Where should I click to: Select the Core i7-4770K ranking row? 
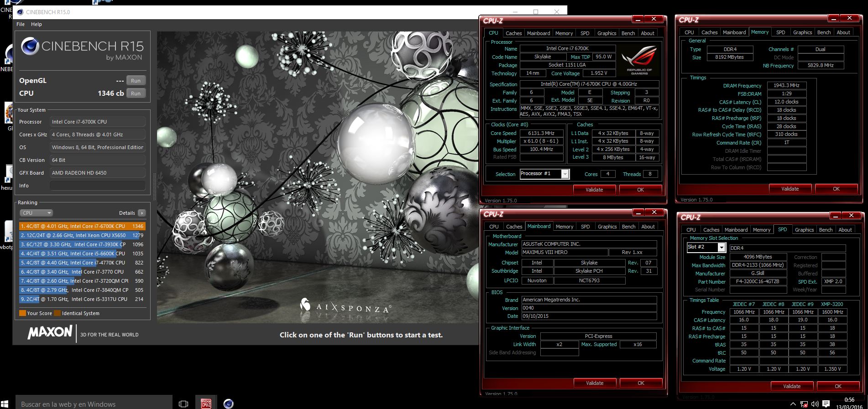tap(82, 263)
